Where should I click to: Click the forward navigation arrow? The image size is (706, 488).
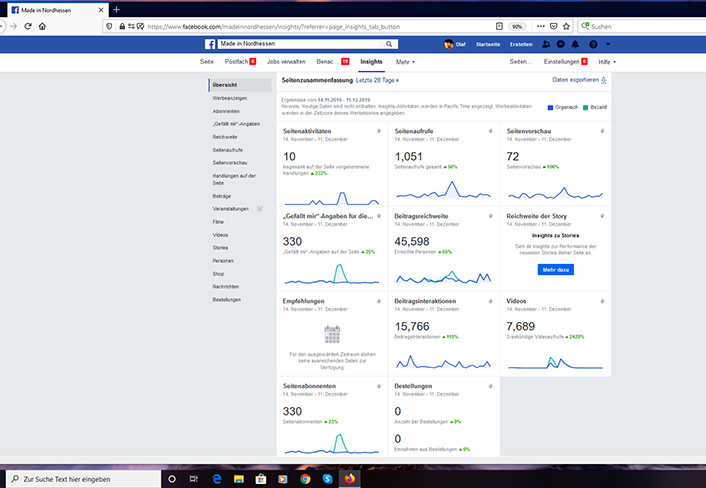point(14,27)
